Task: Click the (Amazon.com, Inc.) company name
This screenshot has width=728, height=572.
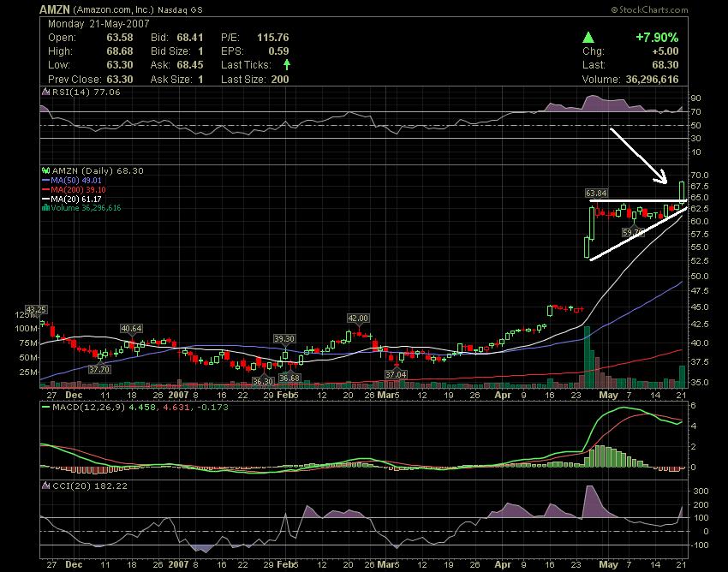Action: coord(114,9)
